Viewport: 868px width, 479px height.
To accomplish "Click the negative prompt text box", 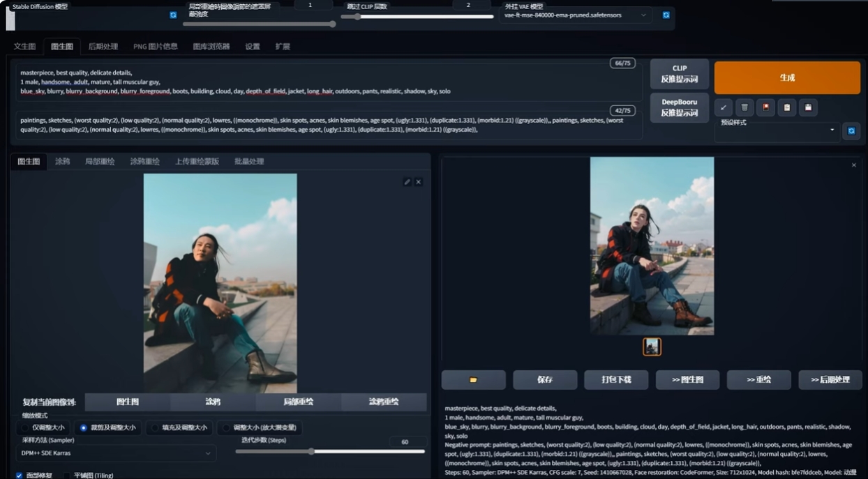I will (329, 125).
